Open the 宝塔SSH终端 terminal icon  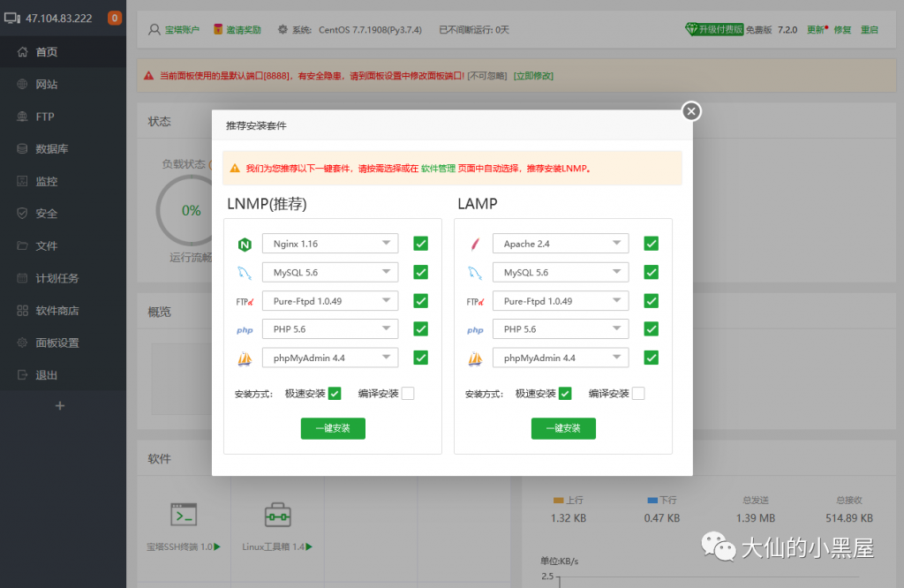[x=184, y=515]
